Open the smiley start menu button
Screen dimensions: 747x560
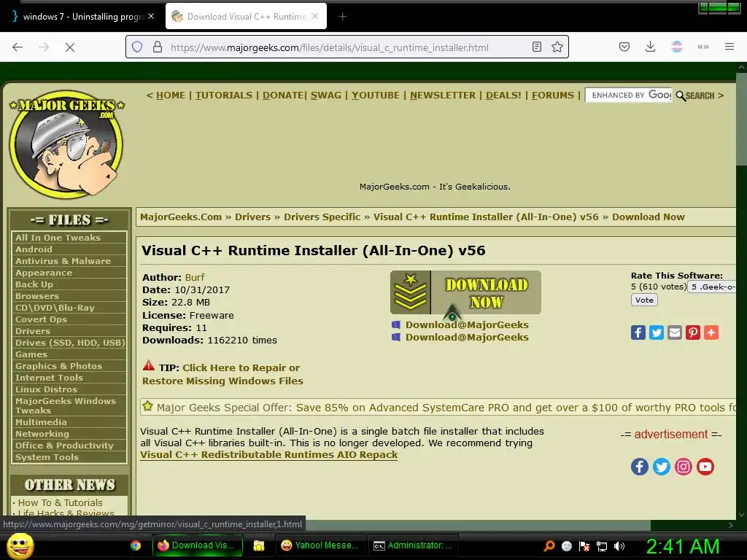click(x=20, y=545)
